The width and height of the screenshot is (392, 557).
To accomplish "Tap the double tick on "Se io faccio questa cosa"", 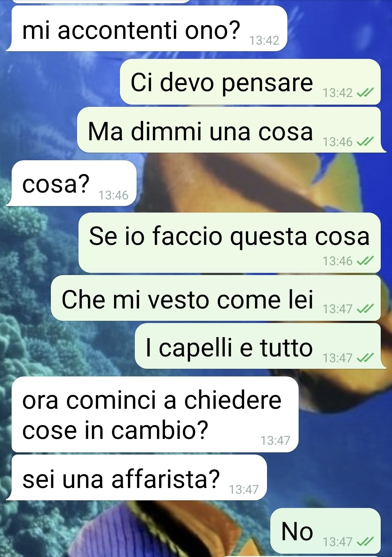I will tap(365, 261).
